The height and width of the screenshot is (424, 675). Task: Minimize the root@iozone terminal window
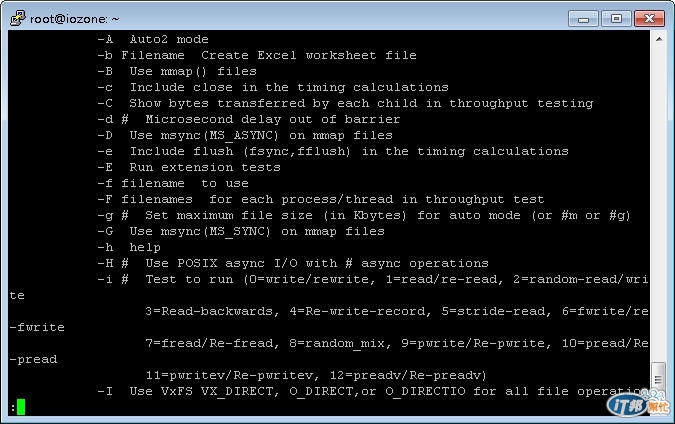click(x=583, y=19)
